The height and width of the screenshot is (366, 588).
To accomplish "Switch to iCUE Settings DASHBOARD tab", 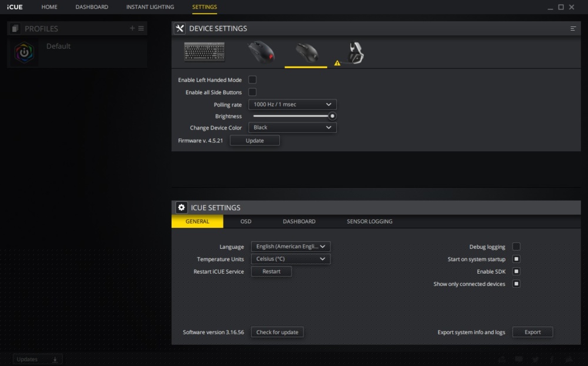I will coord(299,221).
